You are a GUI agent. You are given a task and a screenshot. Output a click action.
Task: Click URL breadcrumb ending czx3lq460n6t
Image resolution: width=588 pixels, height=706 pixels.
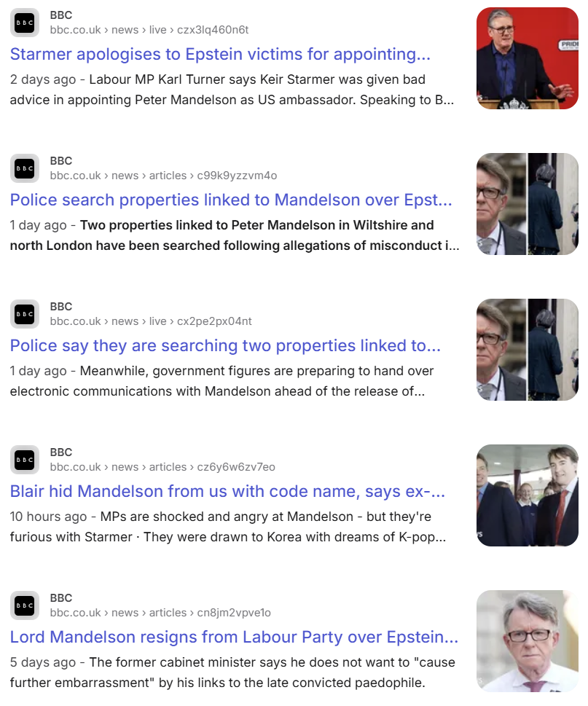[x=149, y=30]
